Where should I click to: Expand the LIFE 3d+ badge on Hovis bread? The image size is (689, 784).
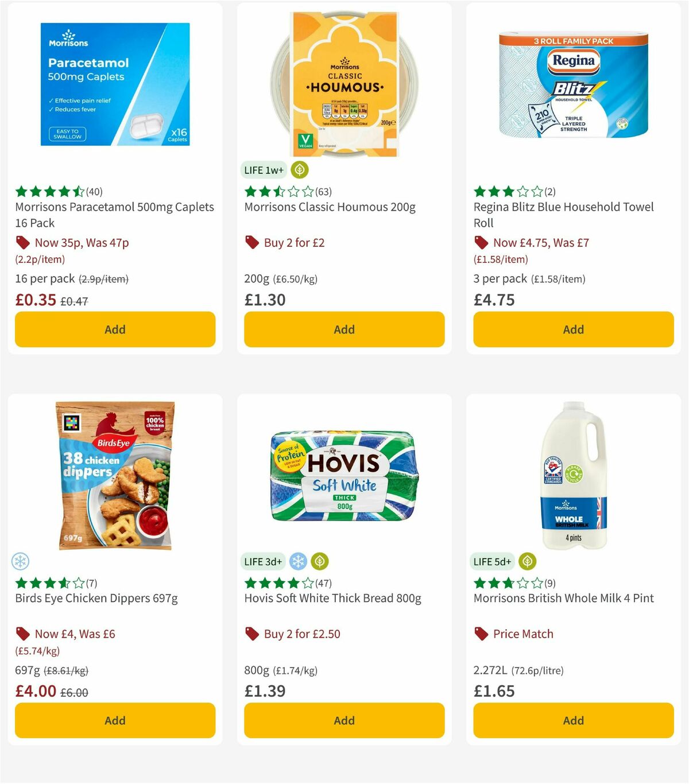tap(264, 561)
